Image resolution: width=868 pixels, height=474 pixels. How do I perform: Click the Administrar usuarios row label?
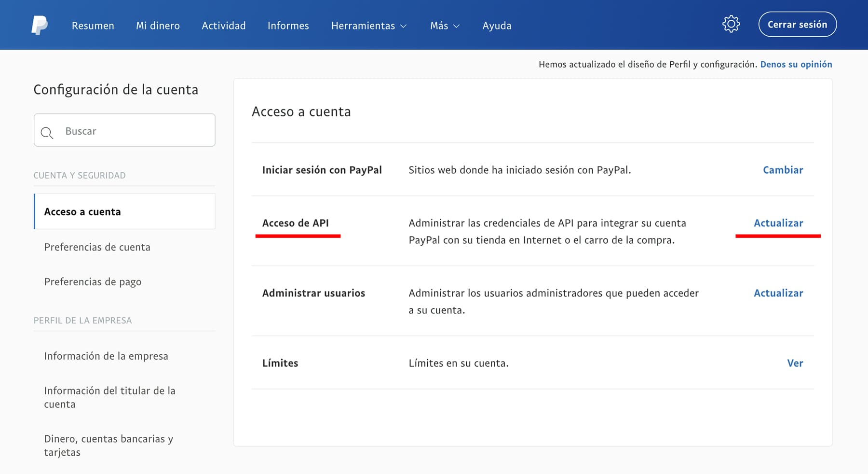click(x=313, y=293)
